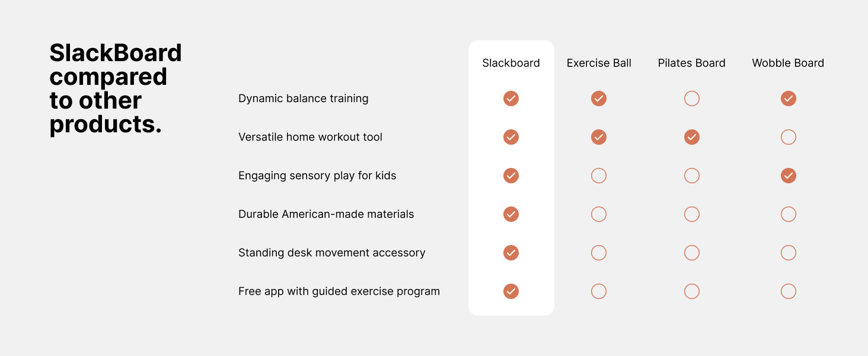The image size is (868, 356).
Task: Click the Wobble Board column header
Action: click(788, 63)
